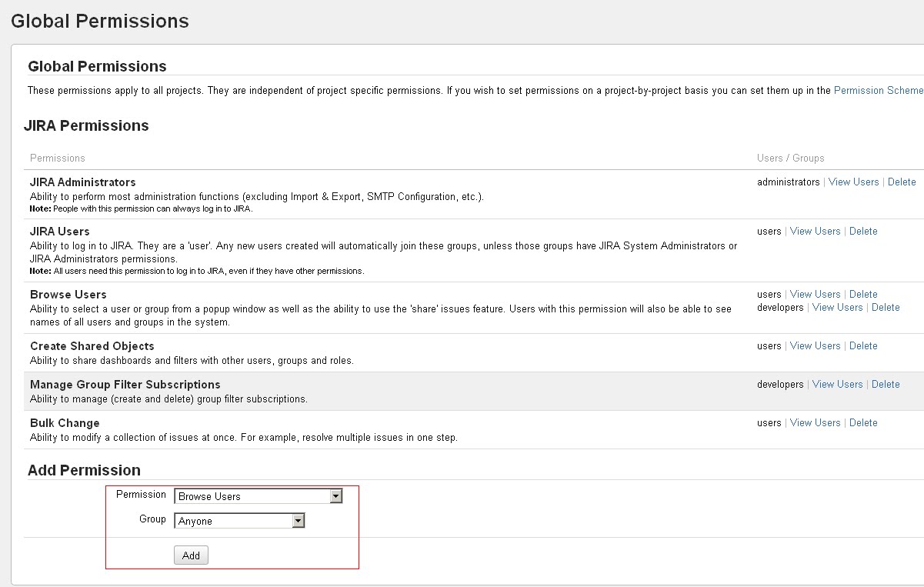View users for Bulk Change permission
This screenshot has height=587, width=924.
[815, 423]
